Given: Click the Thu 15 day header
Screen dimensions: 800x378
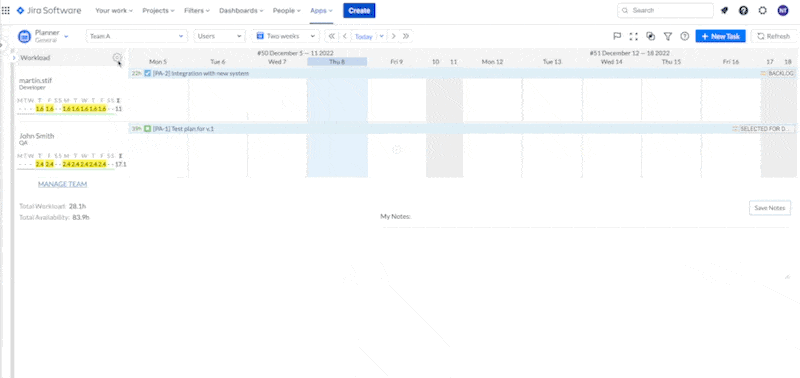Looking at the screenshot, I should (671, 62).
